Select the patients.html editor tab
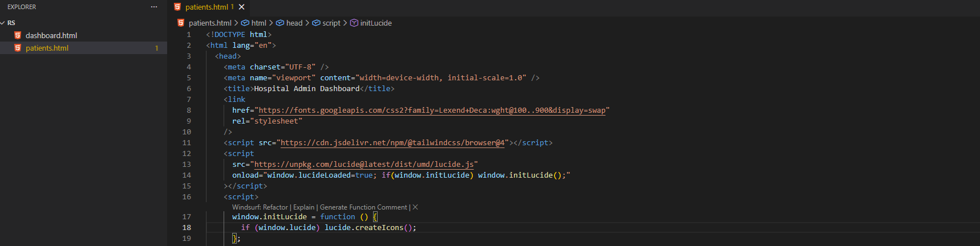This screenshot has width=980, height=246. point(206,7)
